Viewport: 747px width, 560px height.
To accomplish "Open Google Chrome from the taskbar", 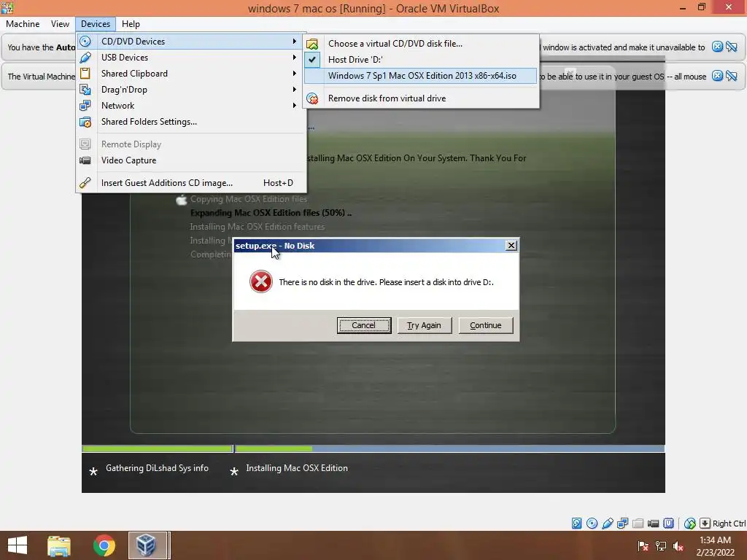I will (x=104, y=545).
